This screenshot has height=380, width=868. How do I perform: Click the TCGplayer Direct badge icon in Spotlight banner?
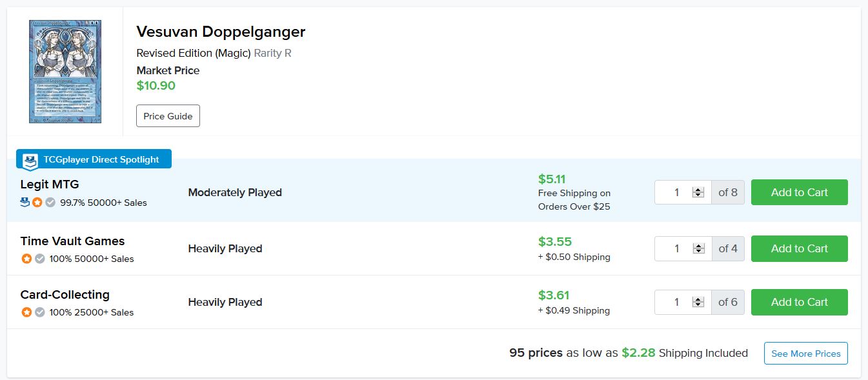coord(30,161)
